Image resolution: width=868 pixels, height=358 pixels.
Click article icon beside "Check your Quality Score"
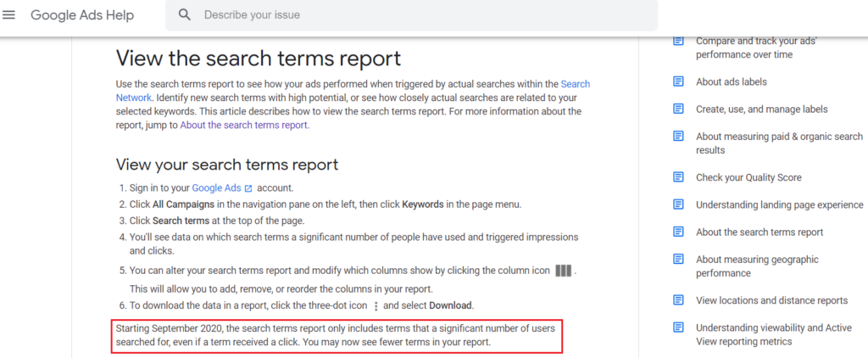click(x=678, y=176)
